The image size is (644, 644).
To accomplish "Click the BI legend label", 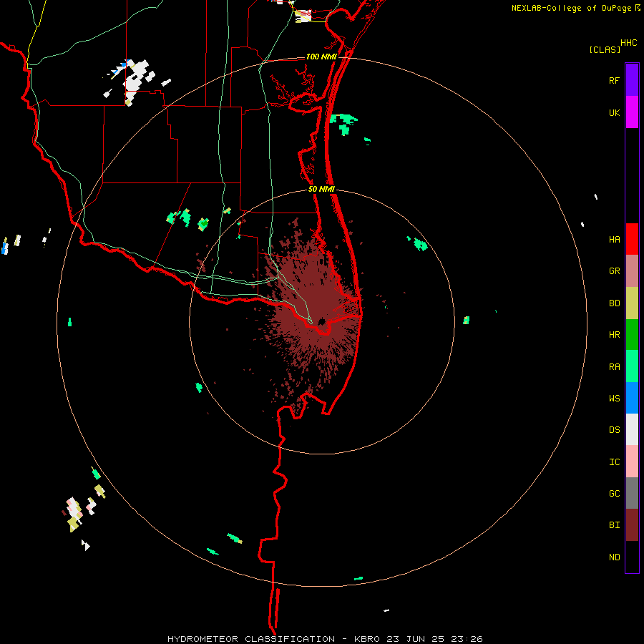I will (614, 525).
